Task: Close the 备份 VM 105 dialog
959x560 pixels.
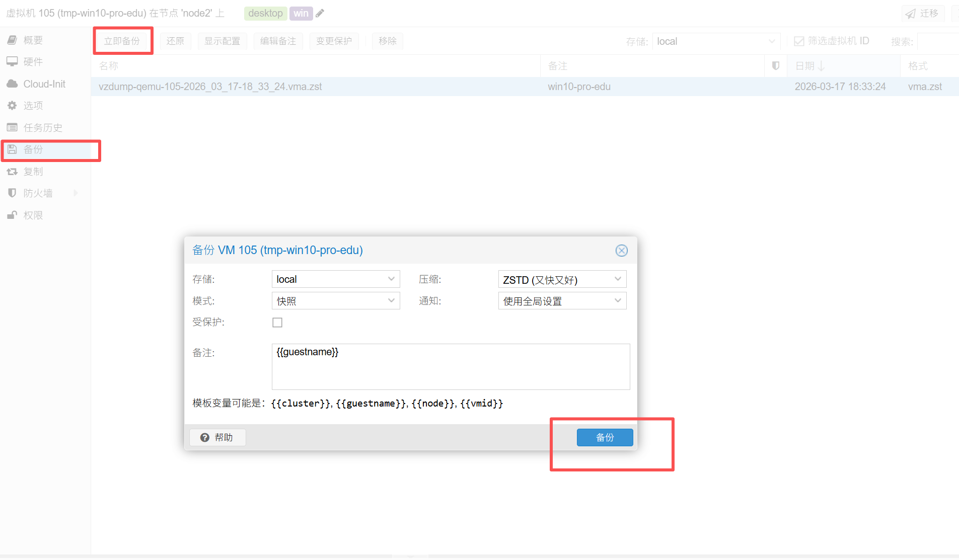Action: click(621, 251)
